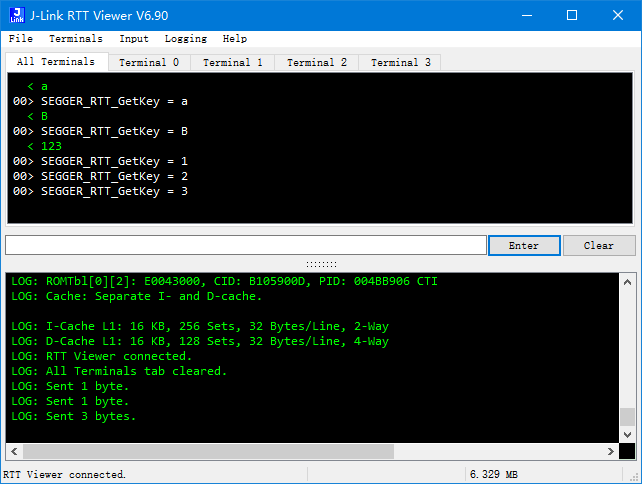
Task: Click the 'LOG: Sent 3 bytes.' log entry
Action: [x=73, y=416]
